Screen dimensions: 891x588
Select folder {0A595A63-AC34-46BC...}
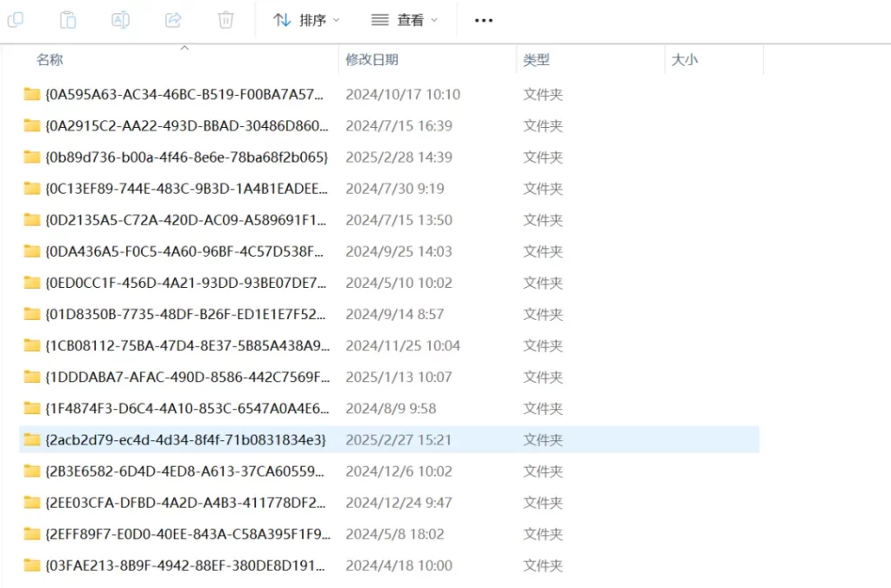click(x=184, y=94)
